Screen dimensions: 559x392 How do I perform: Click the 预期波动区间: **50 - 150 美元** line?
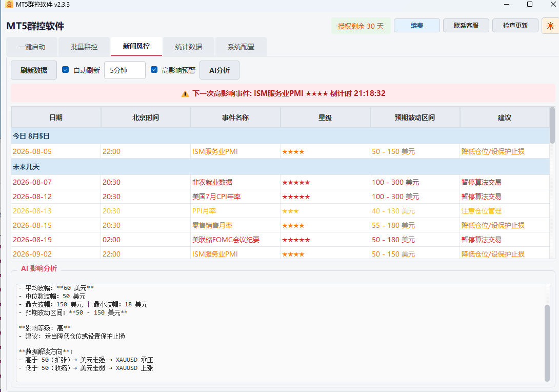click(x=73, y=312)
